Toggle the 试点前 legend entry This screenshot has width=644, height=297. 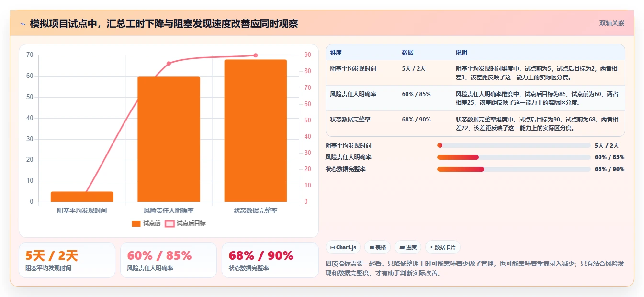click(146, 223)
